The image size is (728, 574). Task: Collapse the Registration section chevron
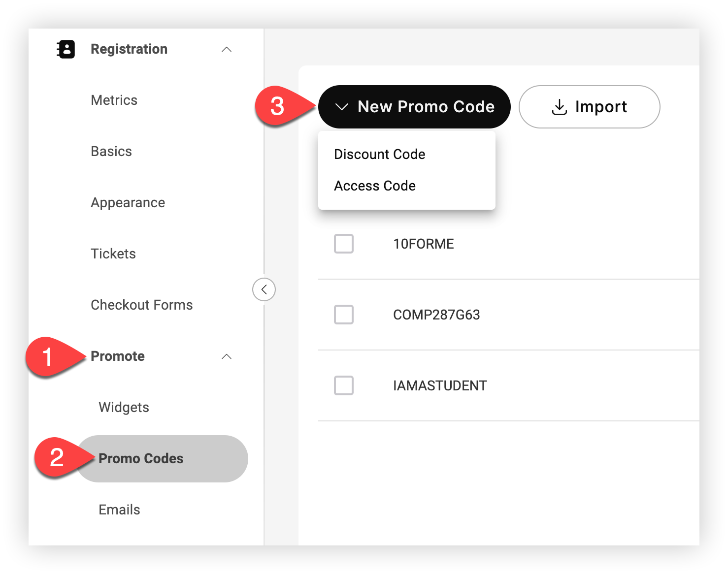(227, 49)
